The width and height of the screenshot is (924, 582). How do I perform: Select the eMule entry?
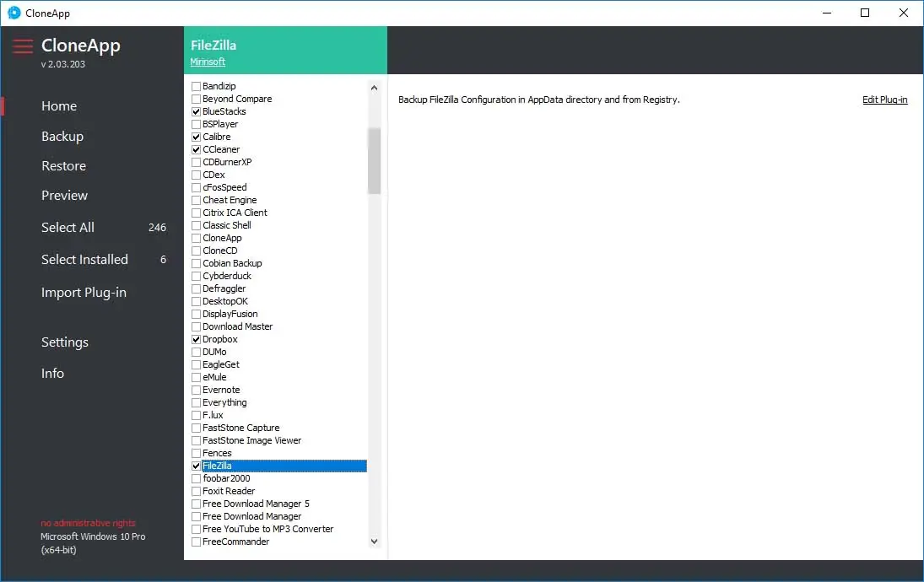click(x=214, y=378)
